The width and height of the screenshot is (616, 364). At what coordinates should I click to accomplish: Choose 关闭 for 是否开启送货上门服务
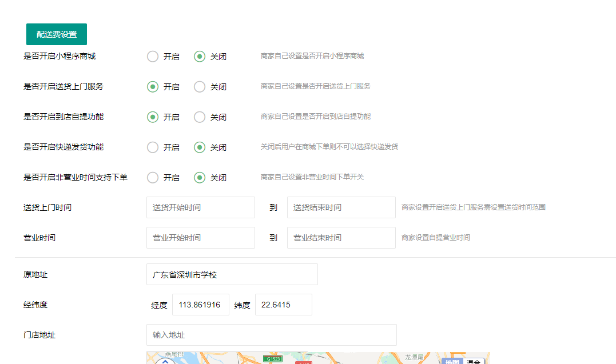click(x=200, y=87)
